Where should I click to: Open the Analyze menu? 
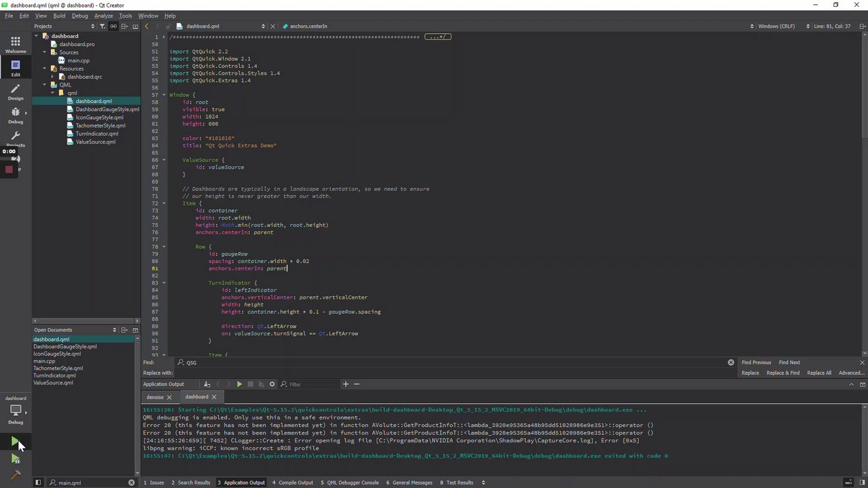[104, 16]
